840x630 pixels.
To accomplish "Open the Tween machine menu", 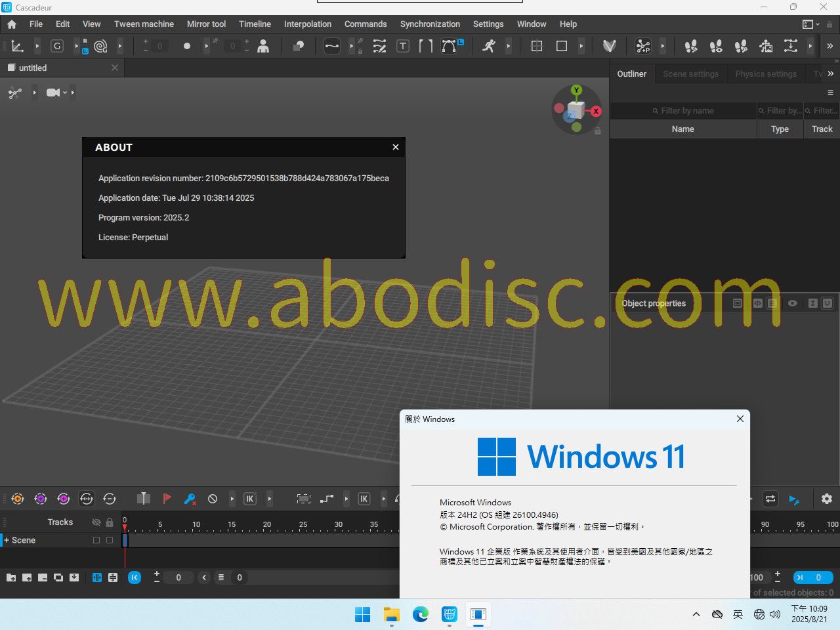I will (144, 24).
